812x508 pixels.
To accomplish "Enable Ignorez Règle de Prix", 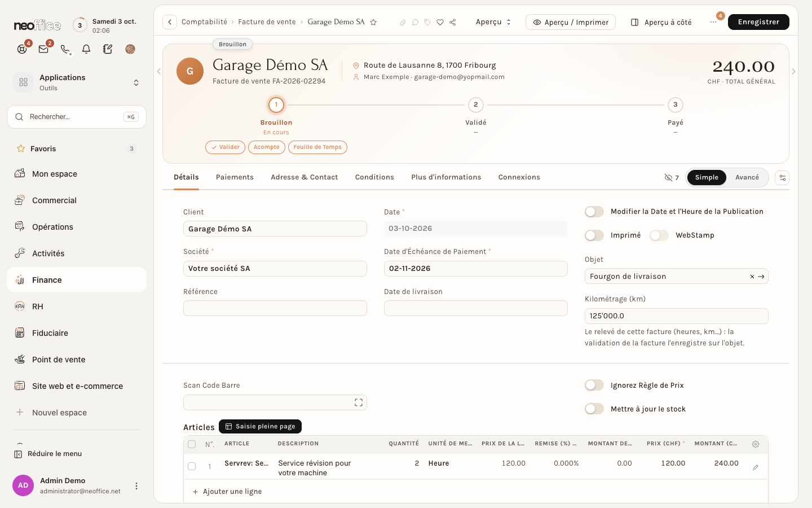I will (x=594, y=386).
